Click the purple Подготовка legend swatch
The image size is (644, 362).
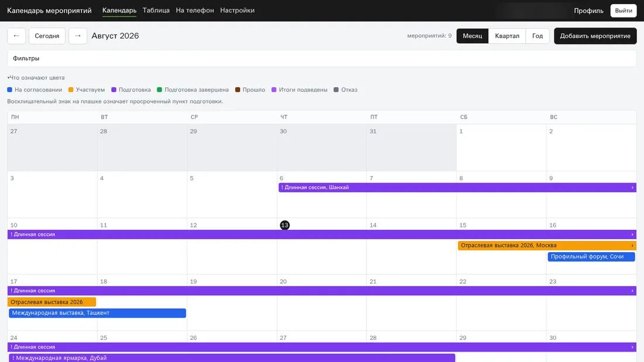pos(114,89)
